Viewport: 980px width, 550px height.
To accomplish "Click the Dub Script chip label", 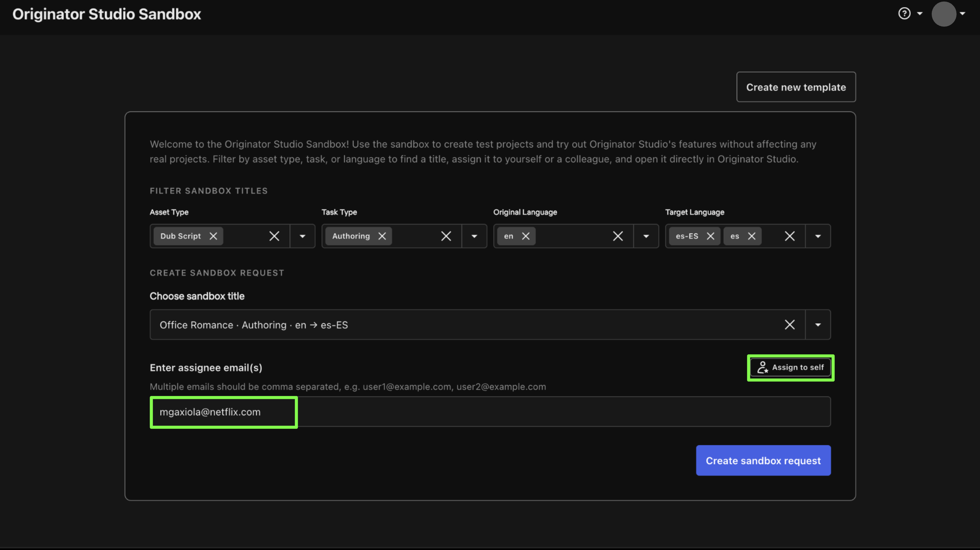I will [x=180, y=236].
